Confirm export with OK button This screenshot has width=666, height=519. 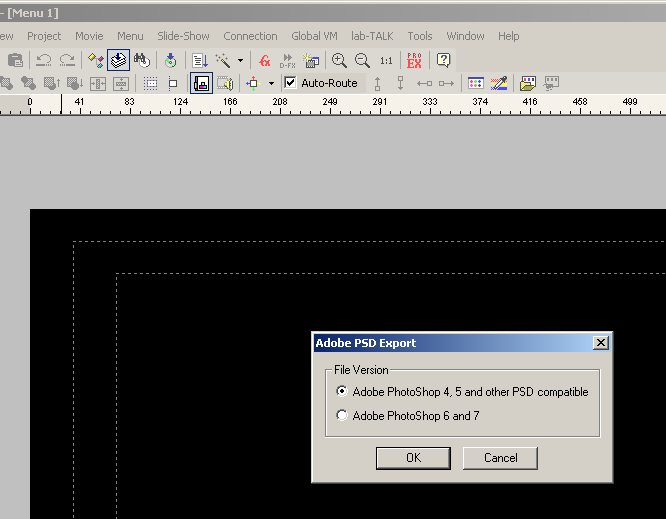(413, 458)
